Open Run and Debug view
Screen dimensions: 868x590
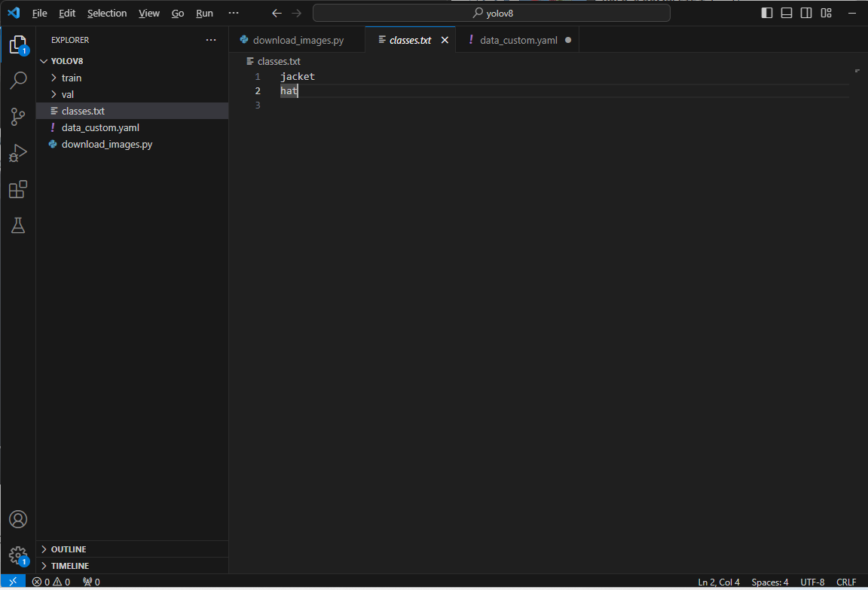click(x=18, y=153)
